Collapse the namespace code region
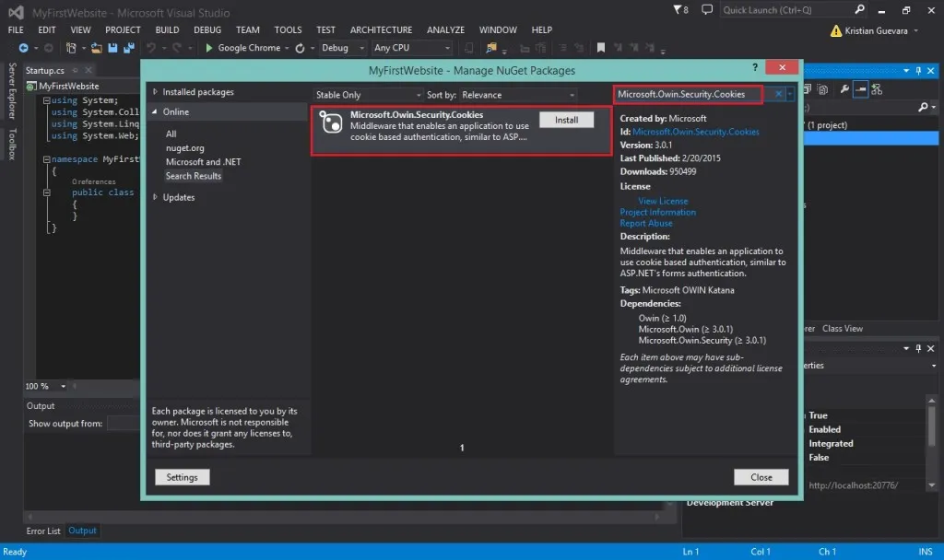This screenshot has width=944, height=560. pos(46,159)
